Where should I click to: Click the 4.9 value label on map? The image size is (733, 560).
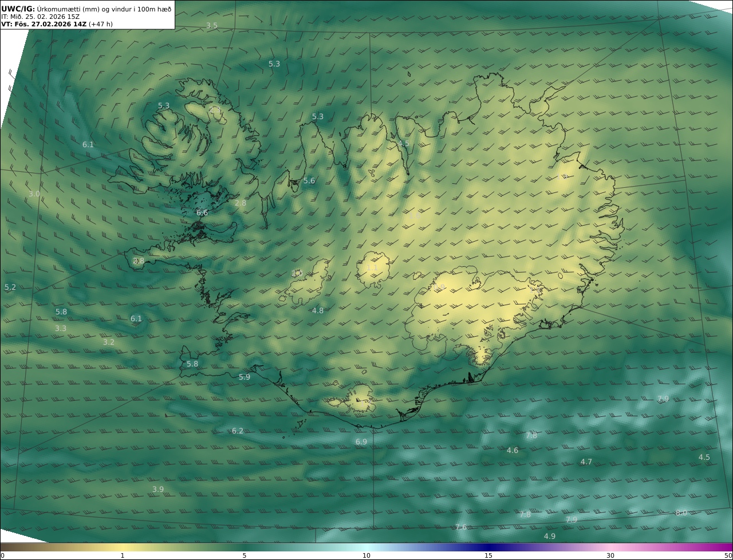[x=550, y=537]
